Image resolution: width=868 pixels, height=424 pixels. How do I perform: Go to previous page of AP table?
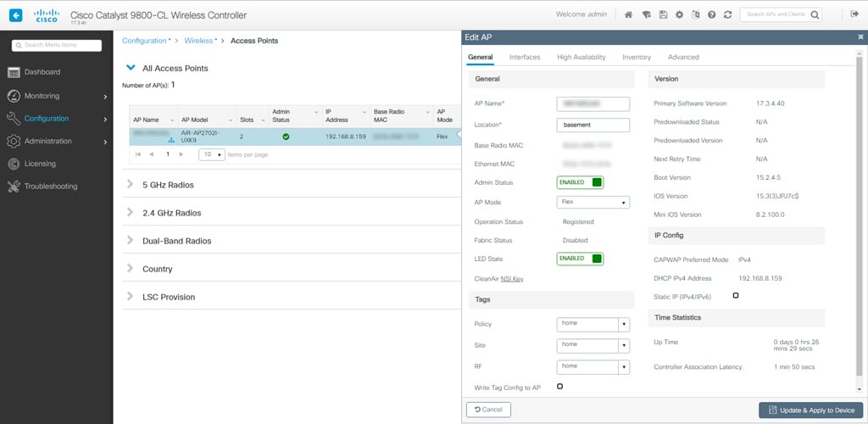pyautogui.click(x=152, y=154)
